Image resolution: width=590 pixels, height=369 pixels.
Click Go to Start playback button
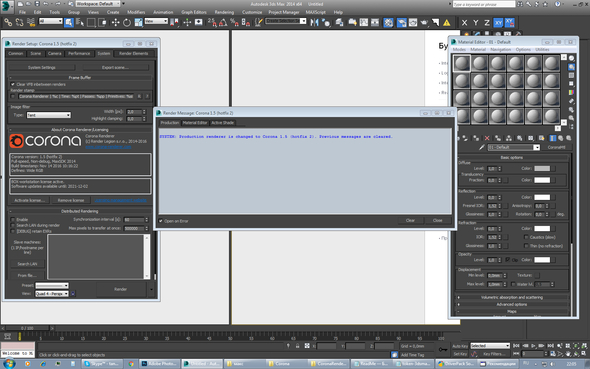[x=516, y=346]
